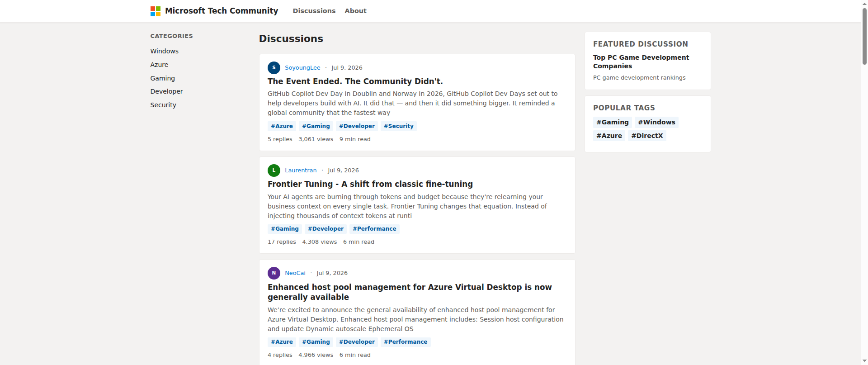This screenshot has width=868, height=365.
Task: Open featured 'Top PC Game Development Companies' link
Action: (641, 62)
